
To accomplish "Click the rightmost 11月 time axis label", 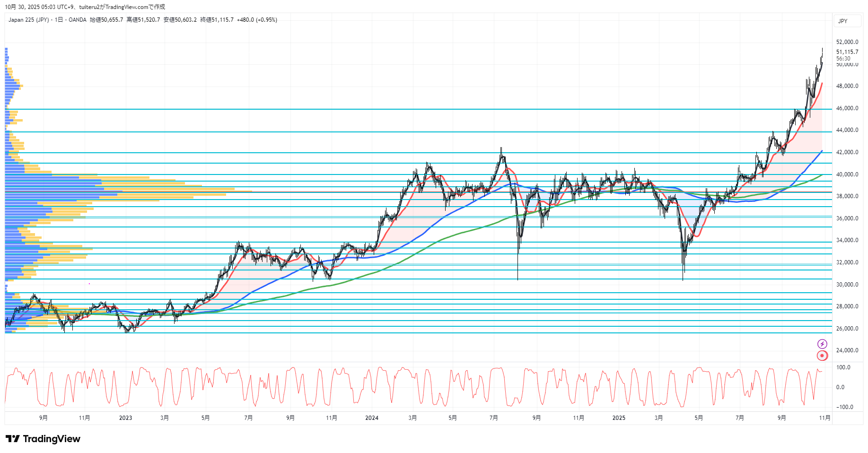I will [824, 418].
